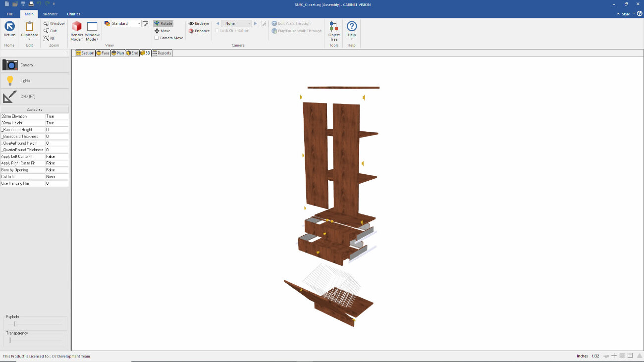Open the Object Tree tool
Viewport: 644px width, 362px height.
pyautogui.click(x=334, y=31)
